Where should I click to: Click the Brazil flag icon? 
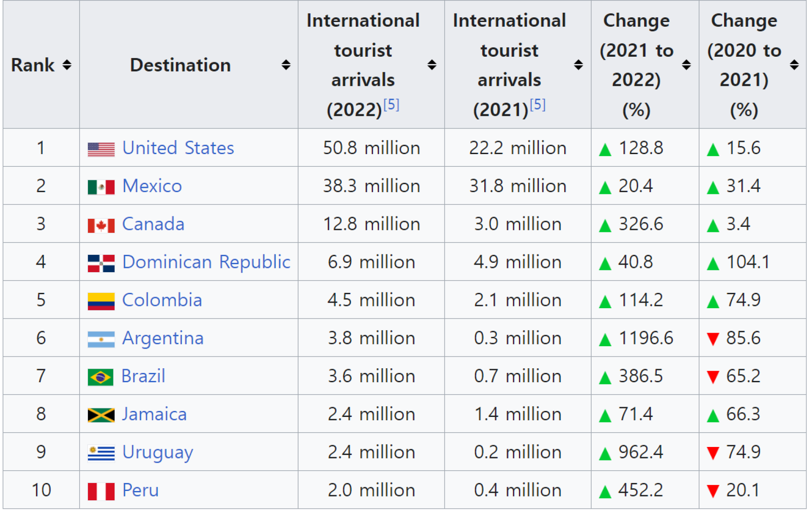point(100,377)
